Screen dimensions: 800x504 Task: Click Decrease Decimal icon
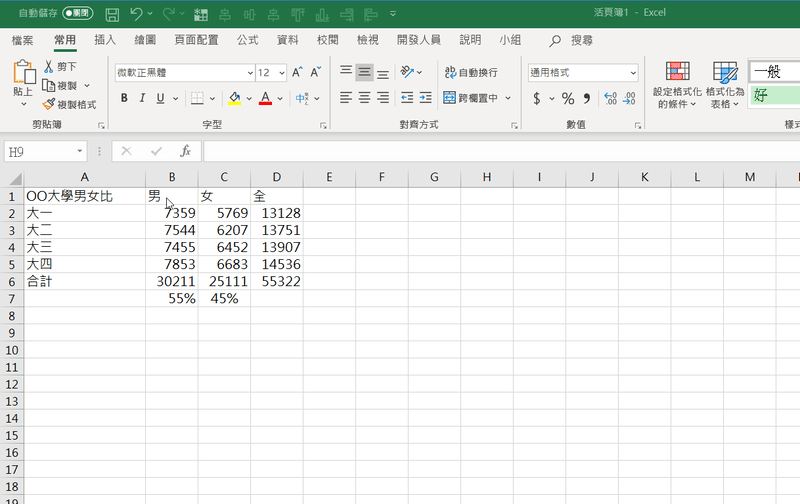630,98
